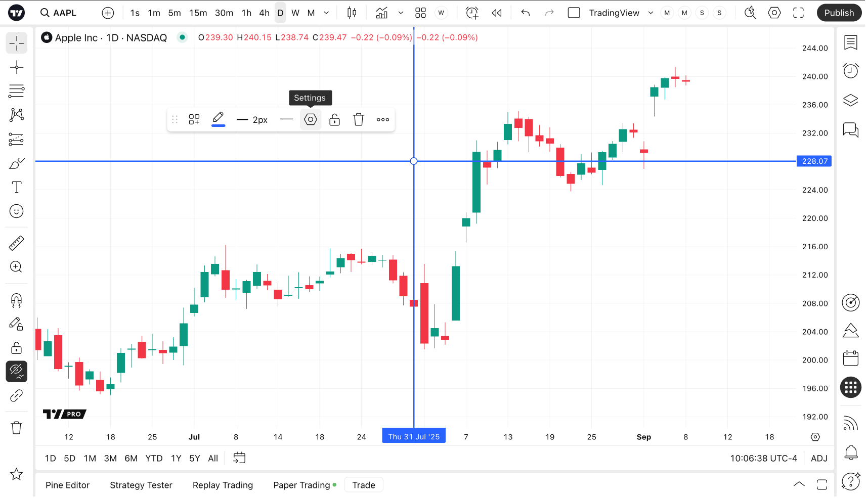Select the brush drawing tool
This screenshot has height=498, width=868.
pyautogui.click(x=17, y=163)
